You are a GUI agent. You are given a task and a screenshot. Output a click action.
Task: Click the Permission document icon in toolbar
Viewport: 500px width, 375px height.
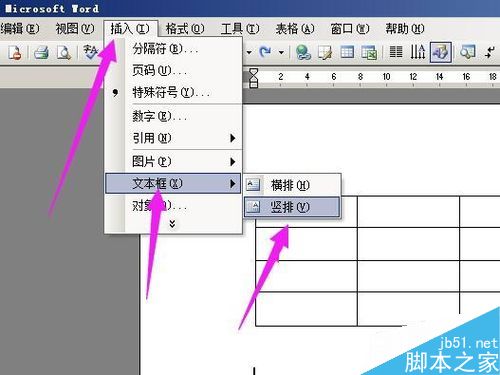[15, 52]
